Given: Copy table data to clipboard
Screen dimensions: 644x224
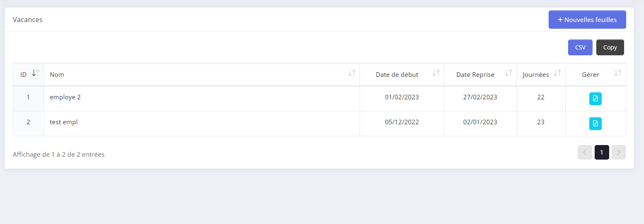Looking at the screenshot, I should click(x=610, y=47).
